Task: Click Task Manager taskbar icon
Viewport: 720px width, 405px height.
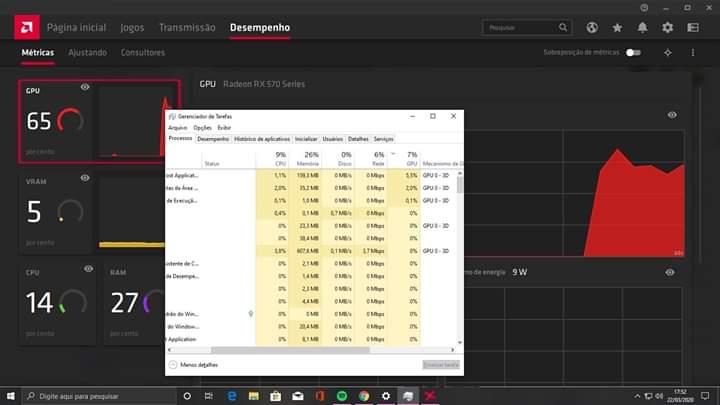Action: point(408,396)
